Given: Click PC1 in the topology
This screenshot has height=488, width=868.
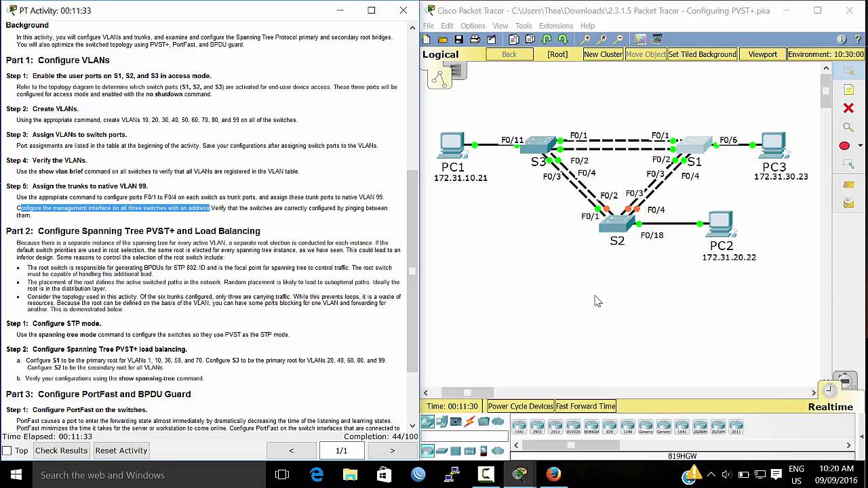Looking at the screenshot, I should pyautogui.click(x=452, y=145).
